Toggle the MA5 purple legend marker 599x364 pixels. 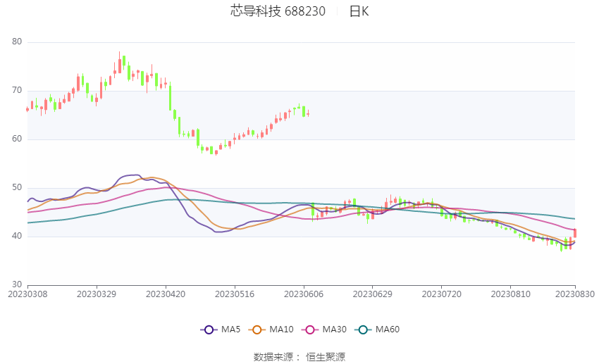click(x=208, y=330)
